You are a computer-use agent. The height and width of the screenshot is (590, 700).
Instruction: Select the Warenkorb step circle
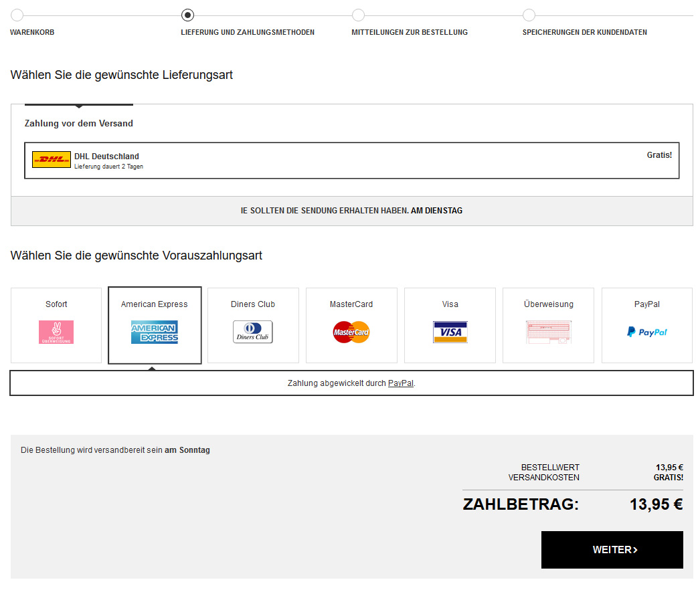click(x=17, y=15)
